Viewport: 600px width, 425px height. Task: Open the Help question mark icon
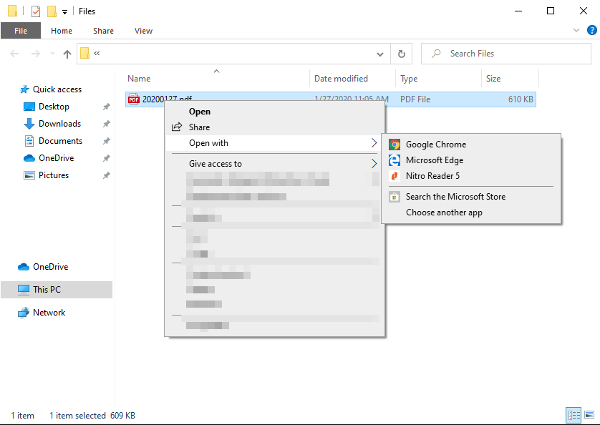click(x=592, y=30)
